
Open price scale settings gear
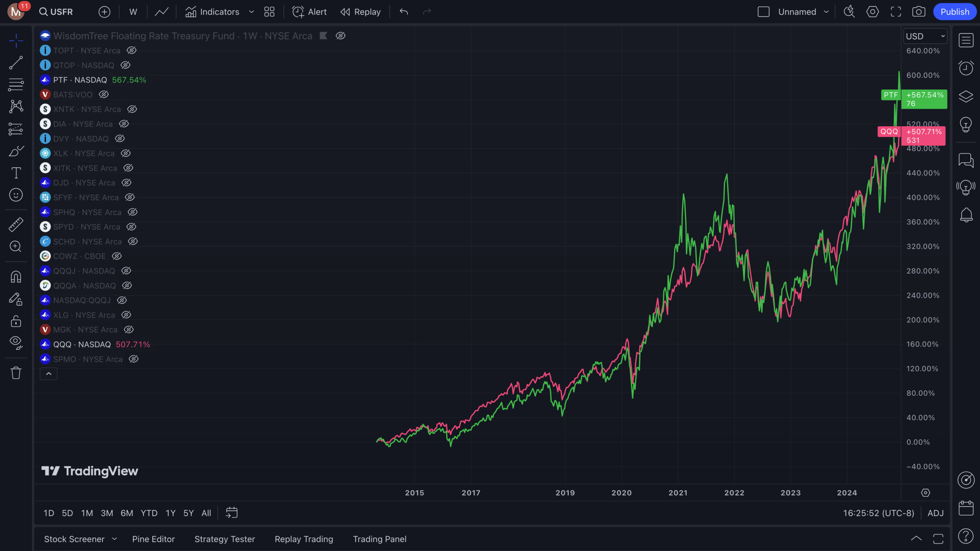click(x=925, y=493)
